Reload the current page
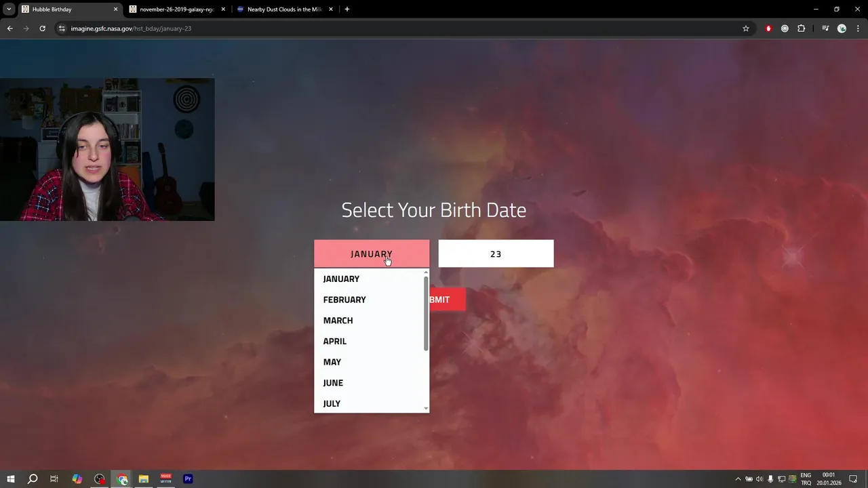Screen dimensions: 868x488 42,28
